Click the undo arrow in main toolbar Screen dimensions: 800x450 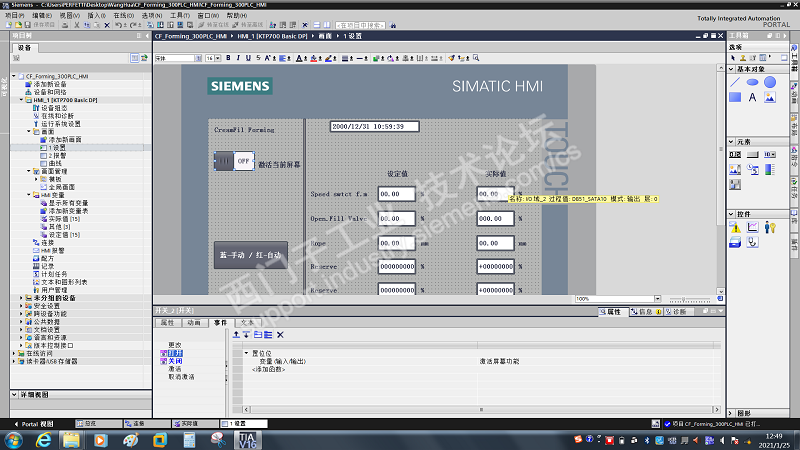coord(118,25)
